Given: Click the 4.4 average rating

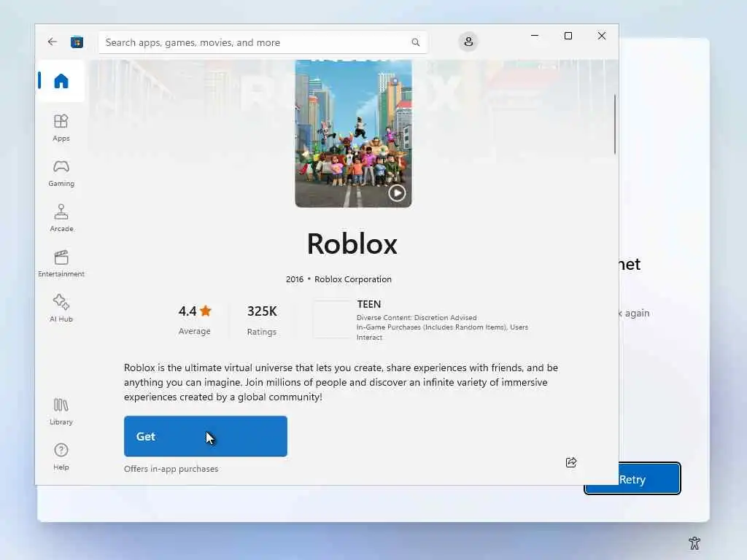Looking at the screenshot, I should (194, 311).
